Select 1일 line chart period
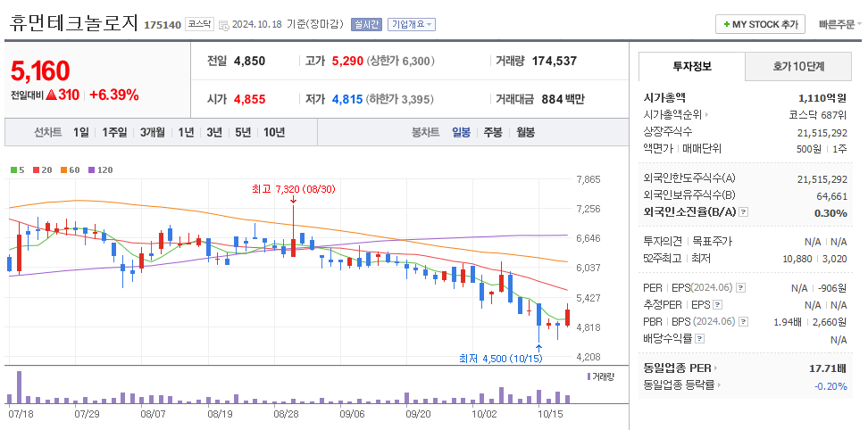This screenshot has width=868, height=430. (x=81, y=133)
